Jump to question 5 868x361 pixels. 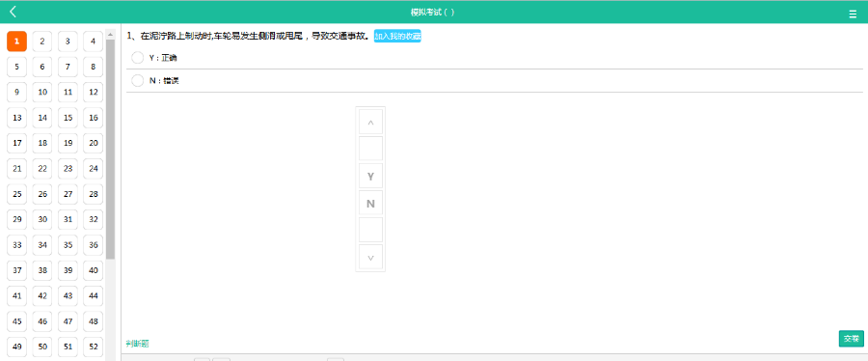[x=16, y=67]
